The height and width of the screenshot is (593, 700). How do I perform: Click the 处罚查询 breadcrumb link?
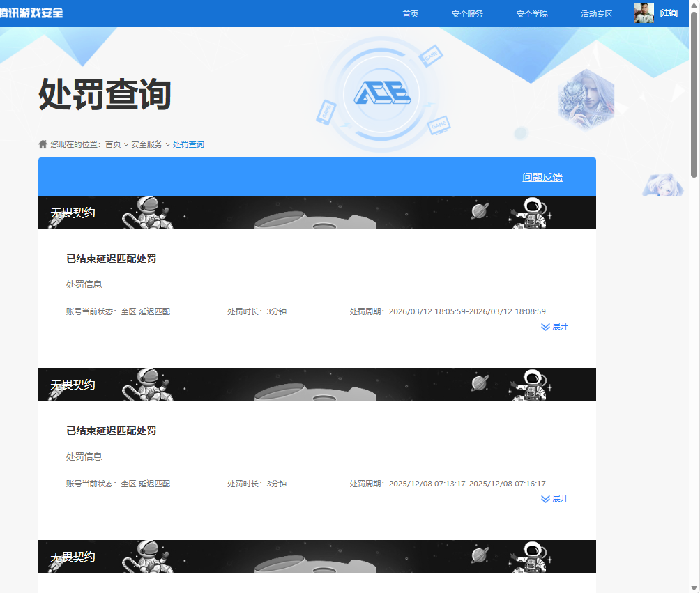tap(188, 144)
